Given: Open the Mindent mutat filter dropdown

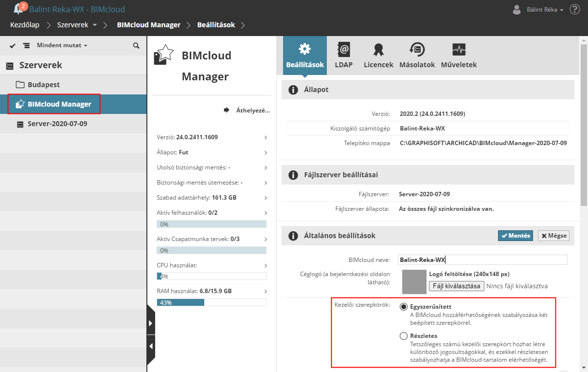Looking at the screenshot, I should 62,45.
